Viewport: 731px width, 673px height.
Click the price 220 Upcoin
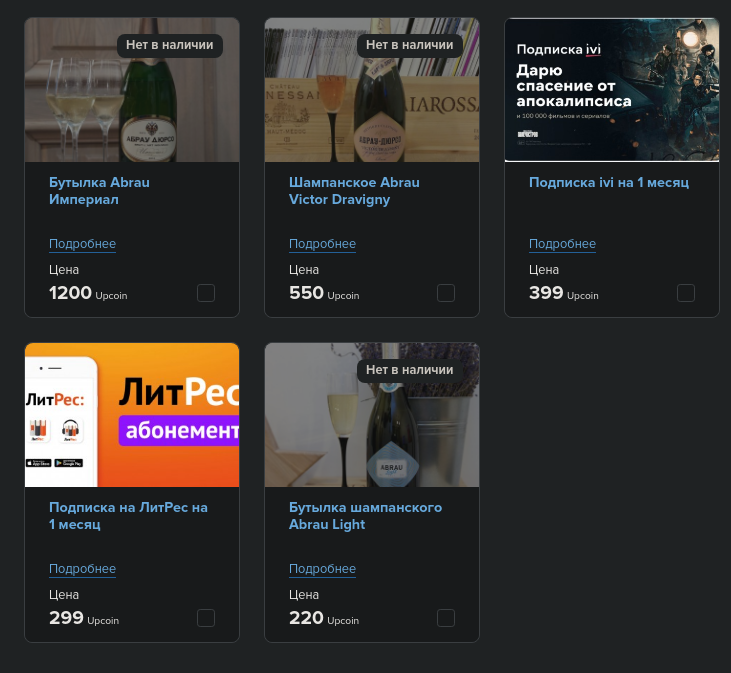point(324,618)
